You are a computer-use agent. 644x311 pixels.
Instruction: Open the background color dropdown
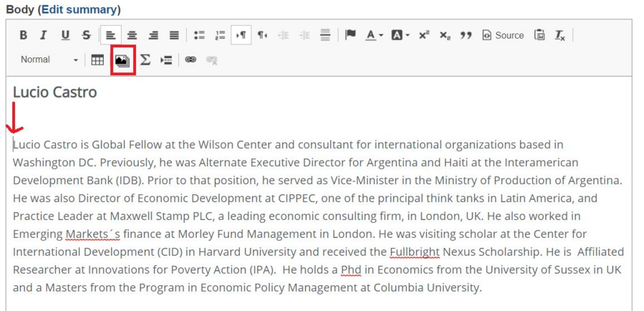click(x=401, y=35)
